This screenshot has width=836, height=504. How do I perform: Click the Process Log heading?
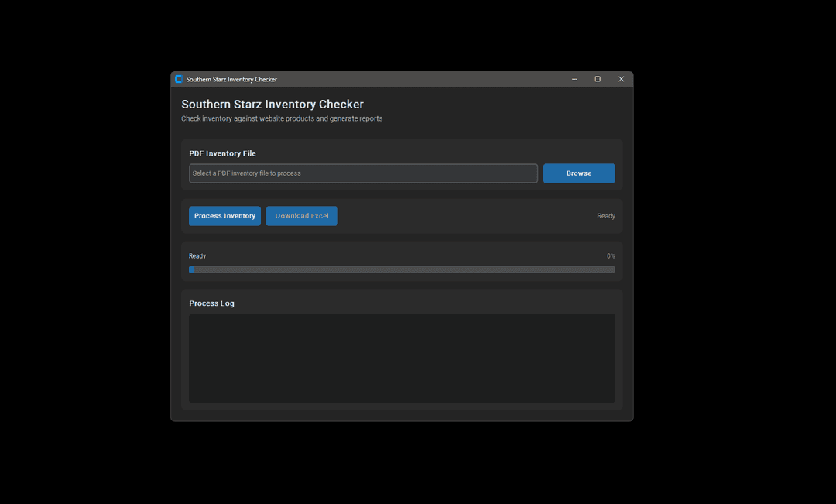211,303
